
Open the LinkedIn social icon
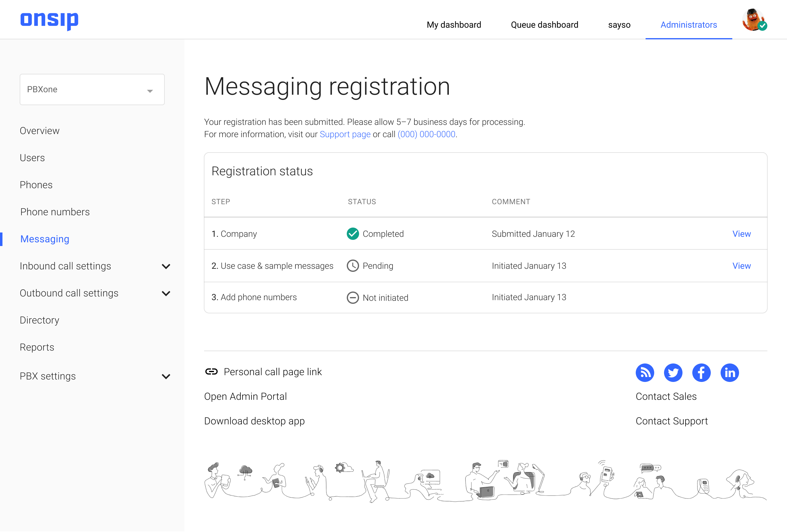(x=730, y=373)
